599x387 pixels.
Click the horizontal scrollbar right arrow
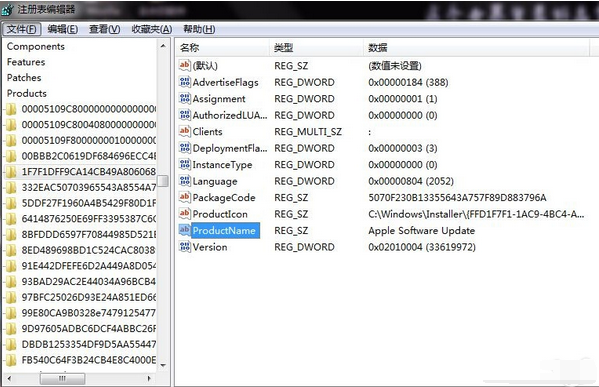coord(149,378)
